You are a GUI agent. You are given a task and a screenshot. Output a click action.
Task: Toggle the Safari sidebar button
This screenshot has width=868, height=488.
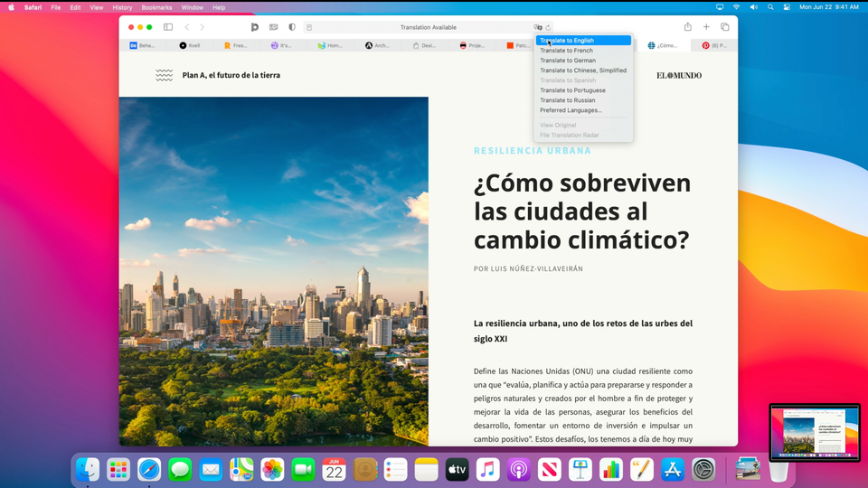click(168, 27)
